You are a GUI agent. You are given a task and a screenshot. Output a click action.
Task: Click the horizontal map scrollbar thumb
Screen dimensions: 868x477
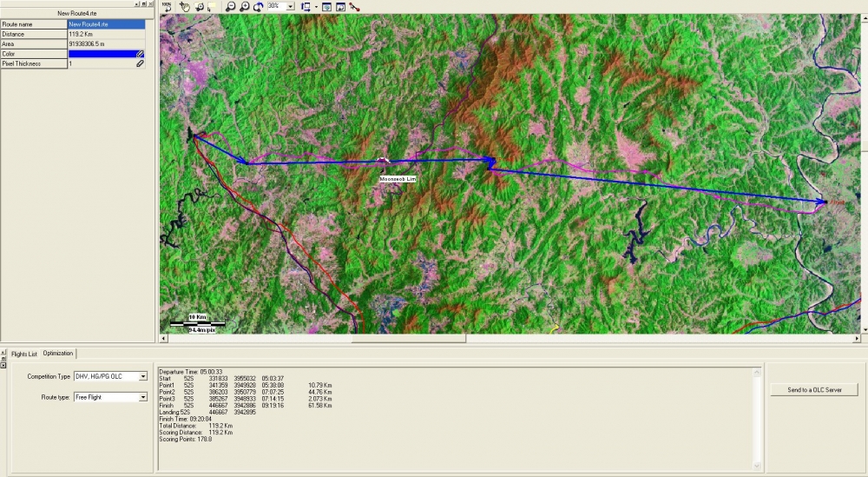409,339
